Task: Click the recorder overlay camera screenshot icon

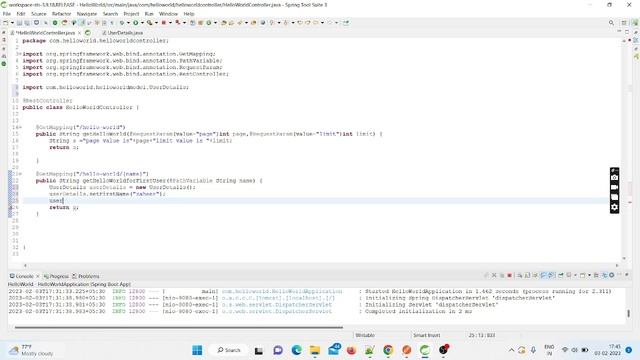Action: (614, 178)
